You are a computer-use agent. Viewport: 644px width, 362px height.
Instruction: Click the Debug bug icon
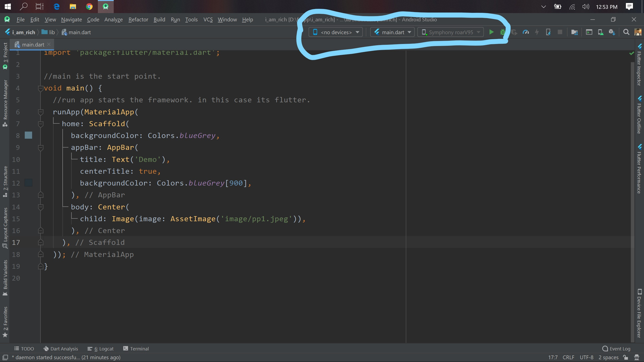click(x=502, y=32)
